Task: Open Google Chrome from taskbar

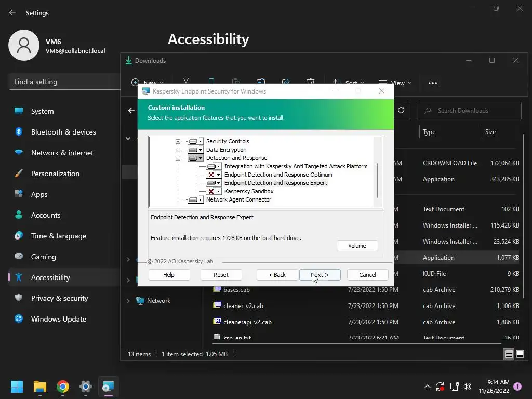Action: point(63,387)
